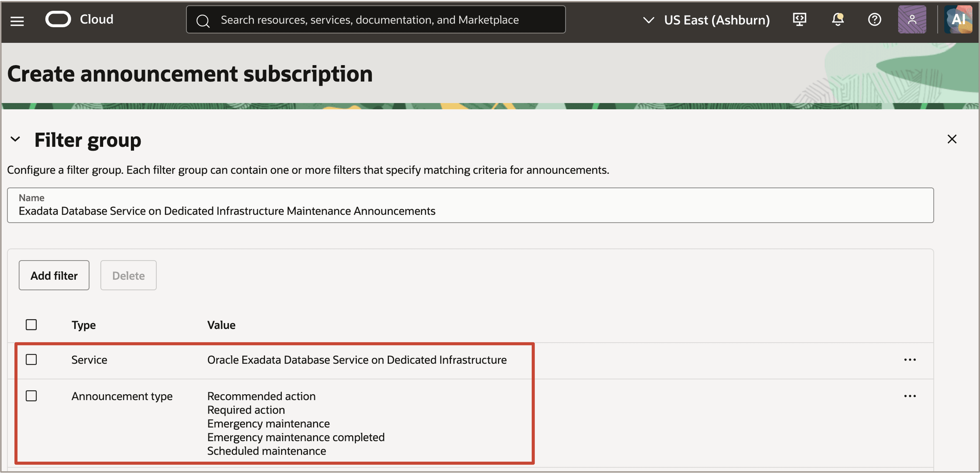Collapse the Filter group section

coord(15,139)
